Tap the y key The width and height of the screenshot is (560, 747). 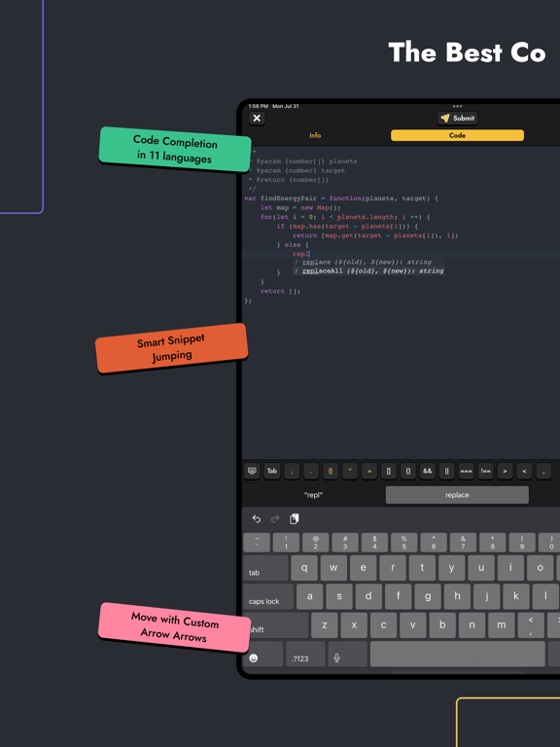[x=451, y=568]
